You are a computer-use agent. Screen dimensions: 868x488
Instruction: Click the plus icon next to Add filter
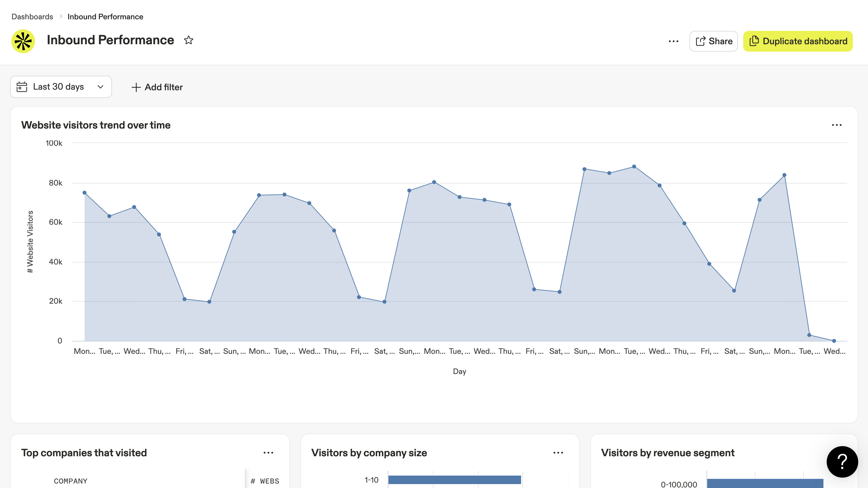click(136, 87)
